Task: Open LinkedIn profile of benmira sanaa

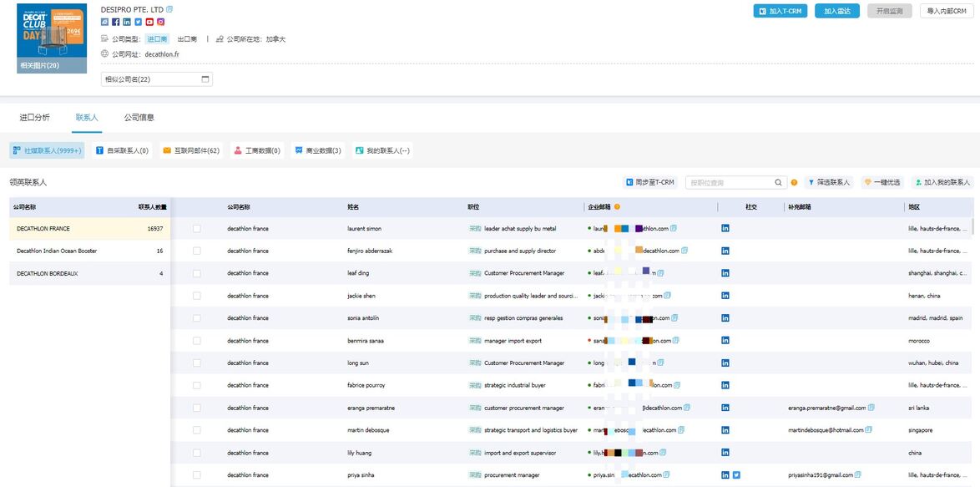Action: click(x=725, y=341)
